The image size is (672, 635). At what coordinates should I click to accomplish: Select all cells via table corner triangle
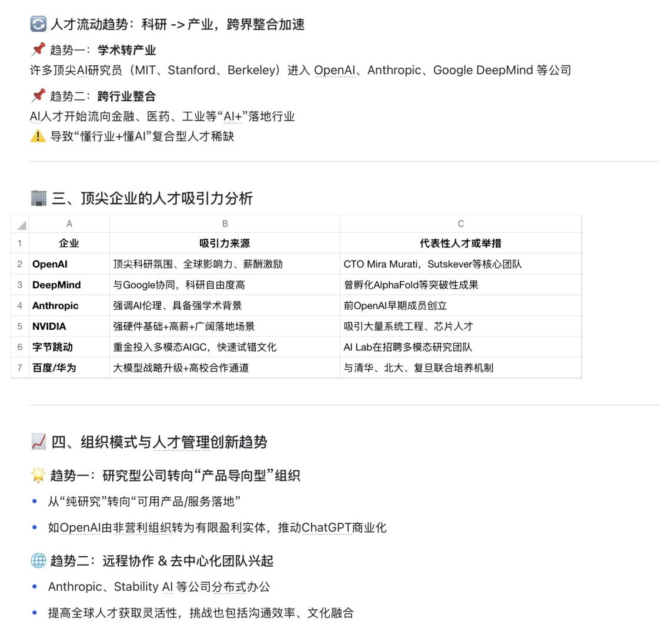click(20, 223)
